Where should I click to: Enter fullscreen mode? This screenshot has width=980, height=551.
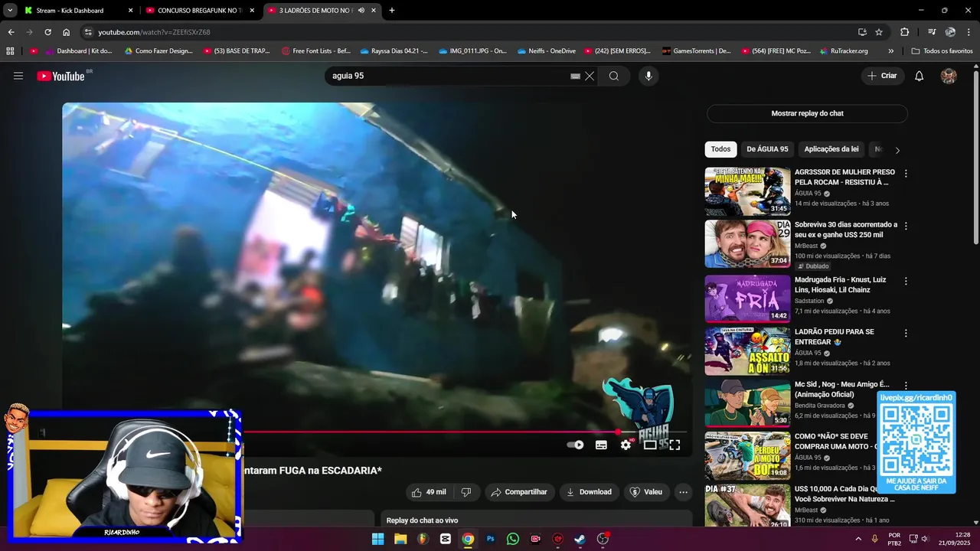675,445
